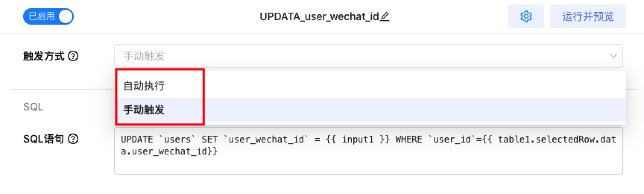Click help icon beside 触发方式
The image size is (644, 194).
click(x=73, y=56)
